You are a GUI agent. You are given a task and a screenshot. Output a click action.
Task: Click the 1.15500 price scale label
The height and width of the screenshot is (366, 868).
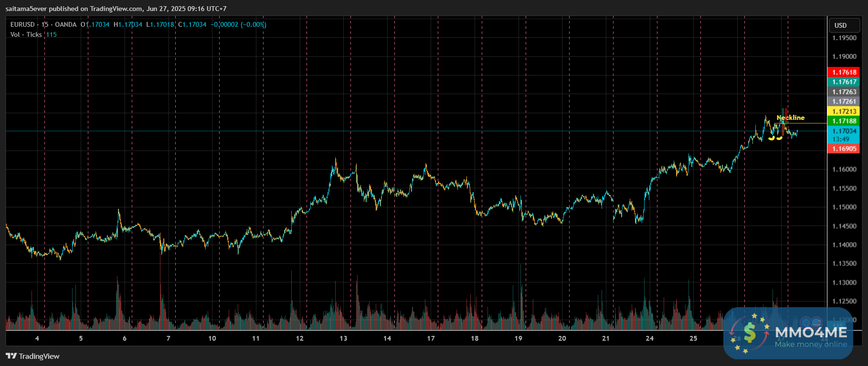[844, 188]
